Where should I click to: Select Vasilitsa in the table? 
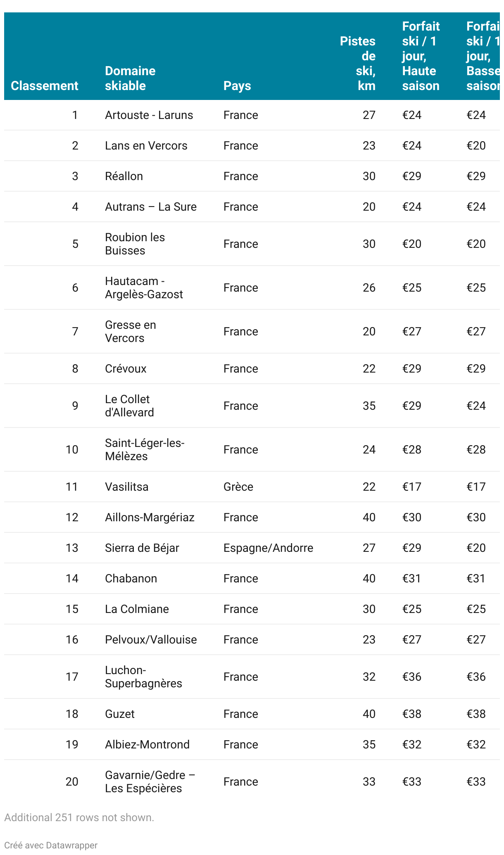(x=126, y=487)
